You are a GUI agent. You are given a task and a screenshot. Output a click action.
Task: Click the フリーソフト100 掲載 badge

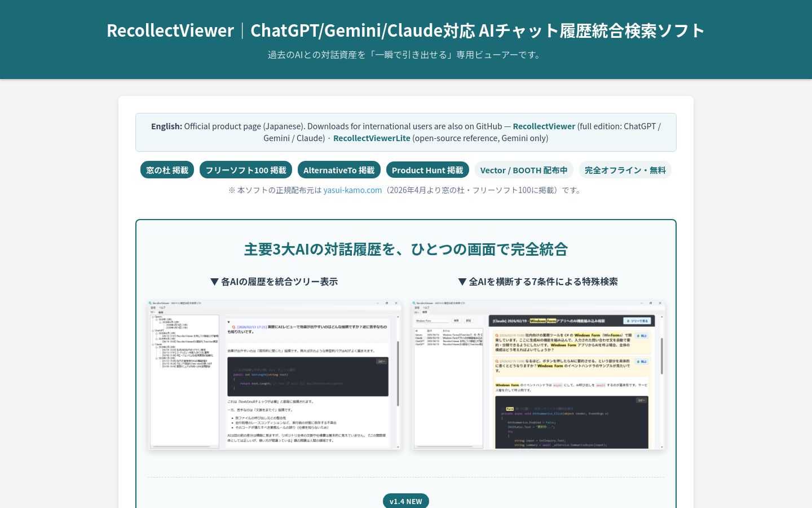(246, 170)
